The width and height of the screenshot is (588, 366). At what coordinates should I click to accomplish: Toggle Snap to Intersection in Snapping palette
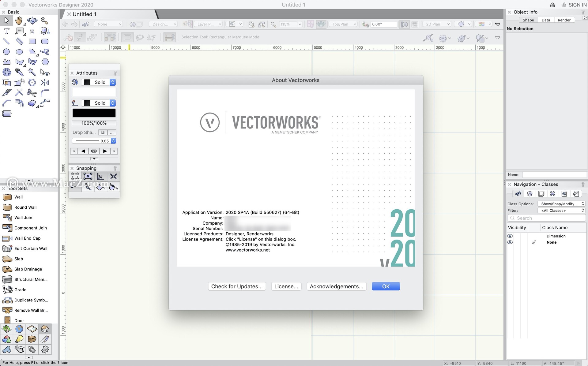[113, 176]
